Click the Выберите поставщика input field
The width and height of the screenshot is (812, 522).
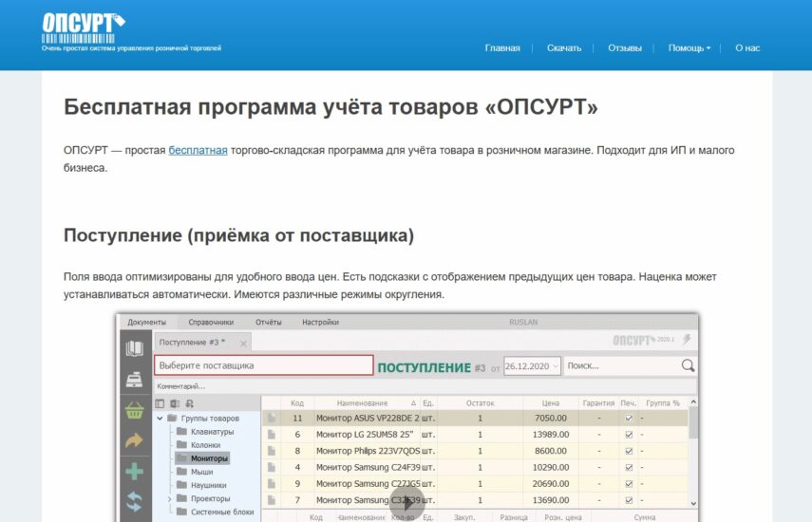pos(264,365)
